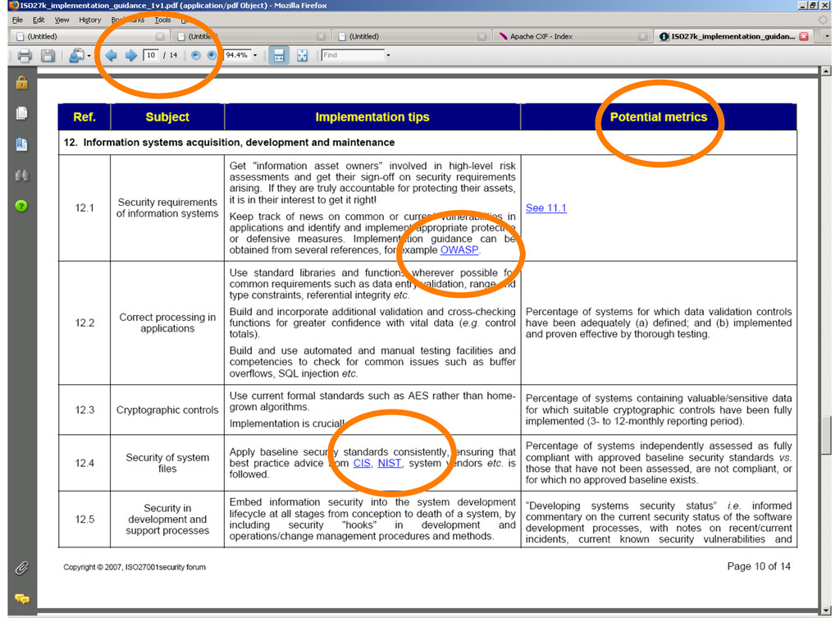Click scrollbar up arrow of PDF viewer

point(826,71)
